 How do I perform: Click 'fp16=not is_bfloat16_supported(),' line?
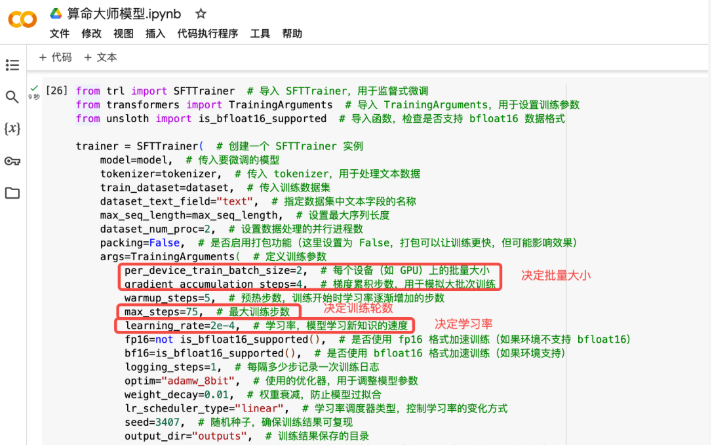click(x=225, y=339)
